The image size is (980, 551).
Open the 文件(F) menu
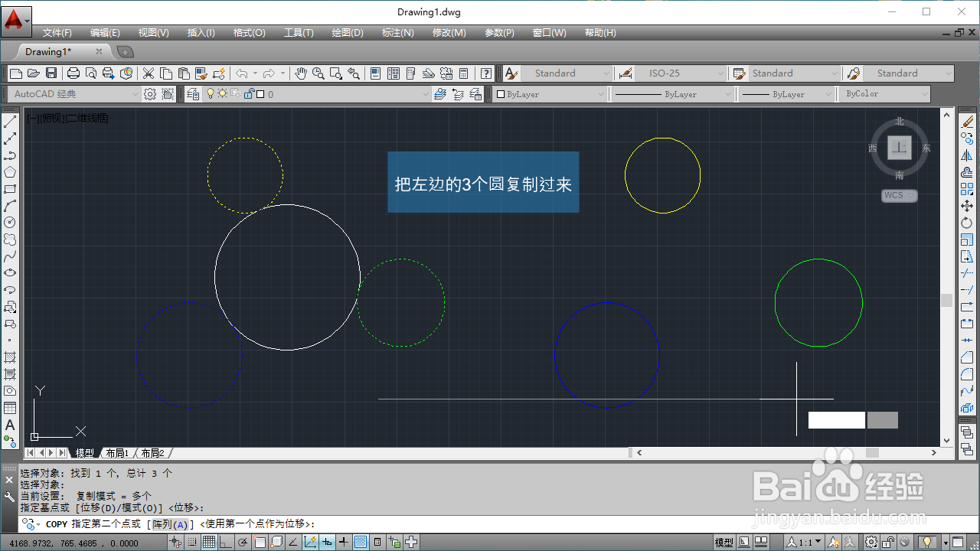[x=57, y=33]
